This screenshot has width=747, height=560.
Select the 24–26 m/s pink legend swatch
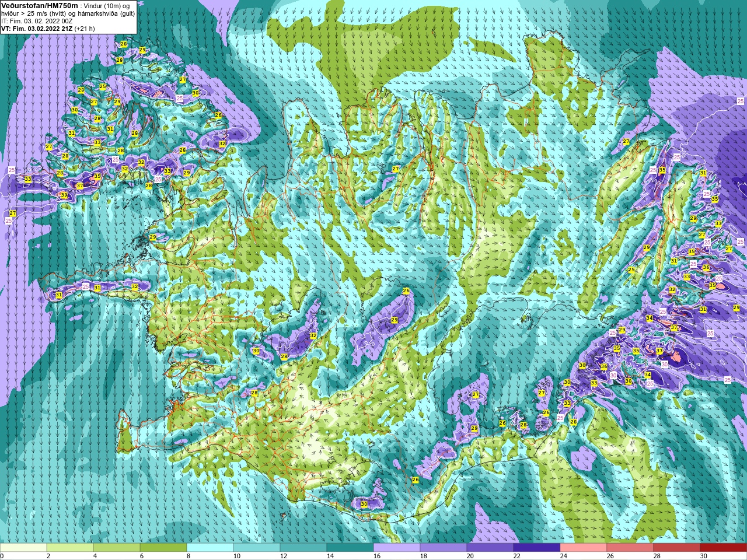click(x=584, y=548)
